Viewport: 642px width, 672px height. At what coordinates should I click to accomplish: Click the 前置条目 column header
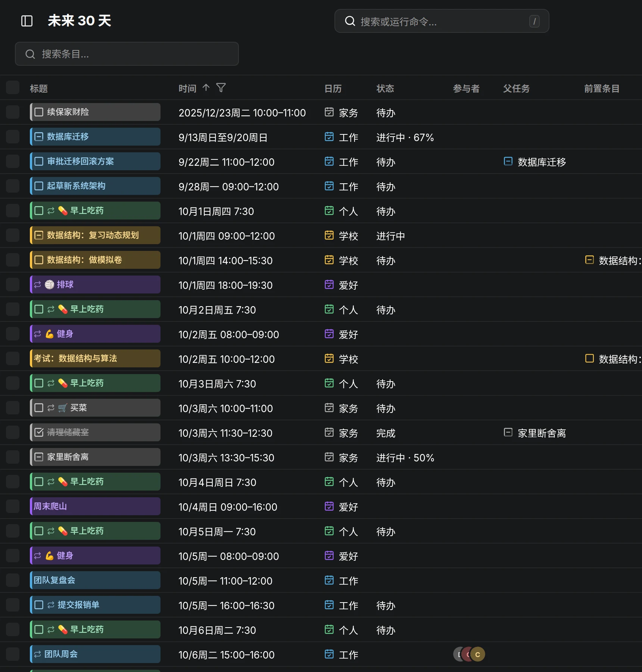pyautogui.click(x=602, y=88)
